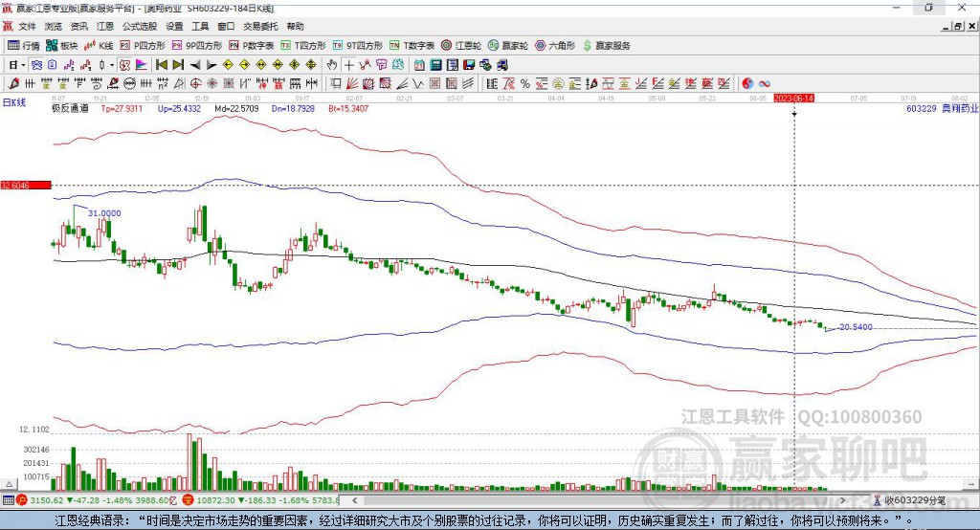Click the 603229 奥翔药业 stock label

[x=942, y=108]
